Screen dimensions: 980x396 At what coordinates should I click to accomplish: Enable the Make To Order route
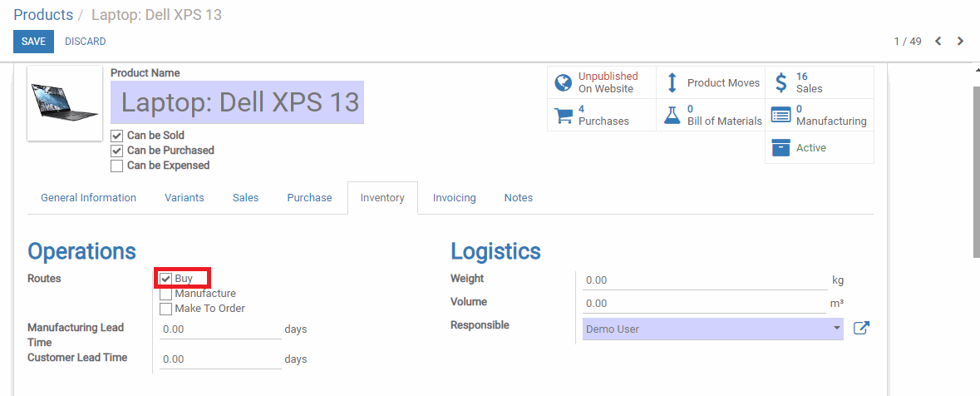click(x=165, y=309)
